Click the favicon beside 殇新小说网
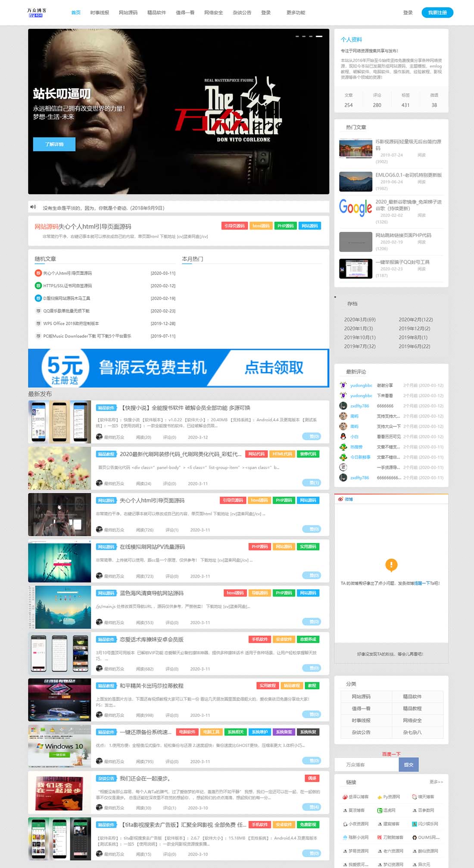Screen dimensions: 474x868 click(x=345, y=837)
